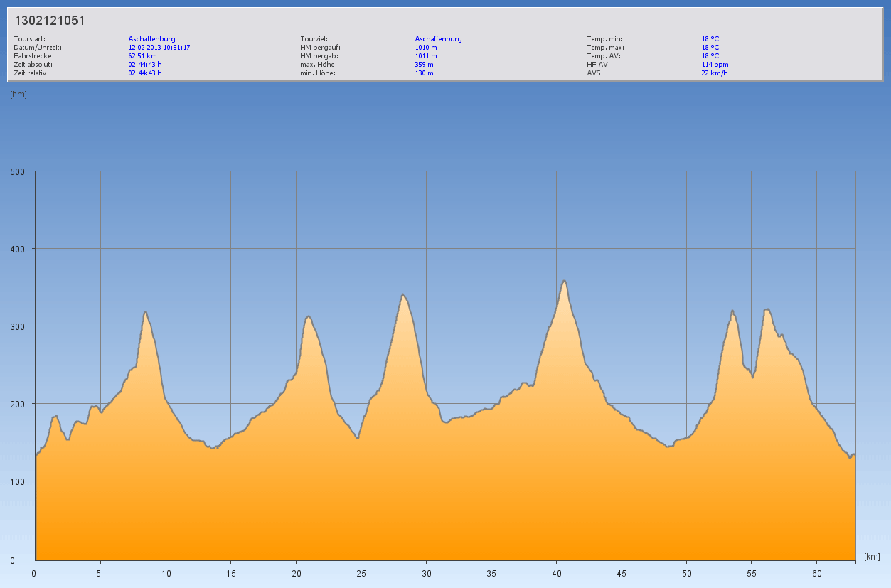Image resolution: width=891 pixels, height=588 pixels.
Task: Click the HF AV value 114 bpm
Action: pos(715,64)
